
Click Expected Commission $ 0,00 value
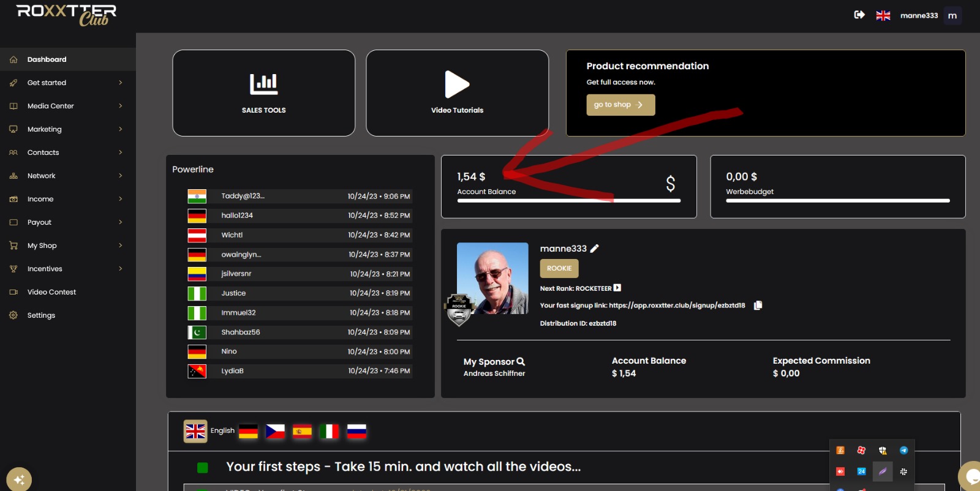tap(786, 373)
